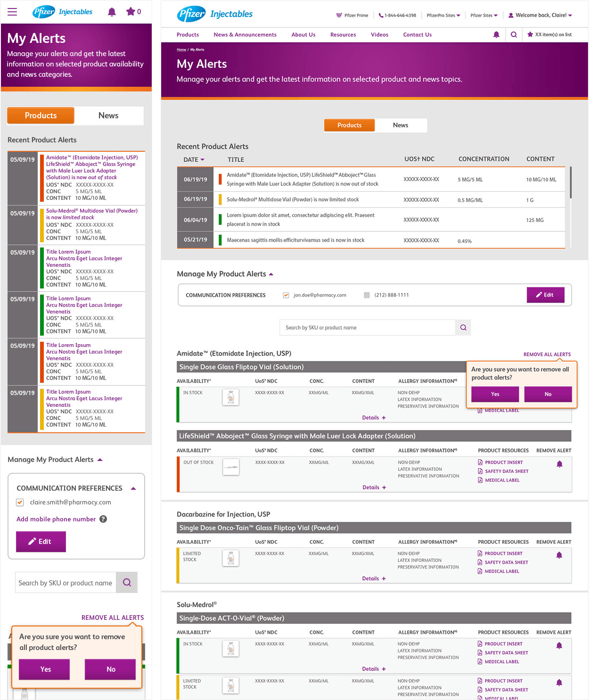
Task: Click the Pfizer Prime cart link
Action: 352,15
